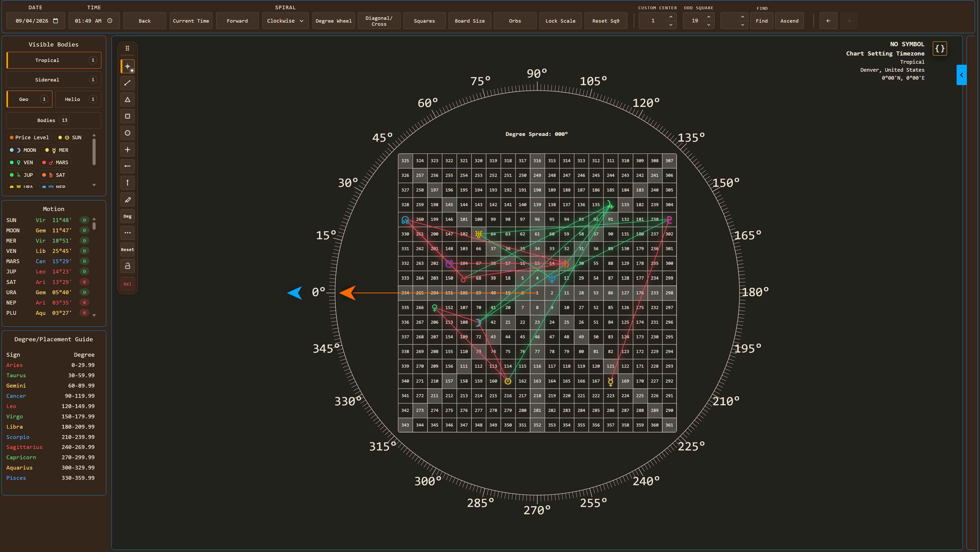Decrease the Custom Center value
Viewport: 980px width, 552px height.
click(671, 25)
